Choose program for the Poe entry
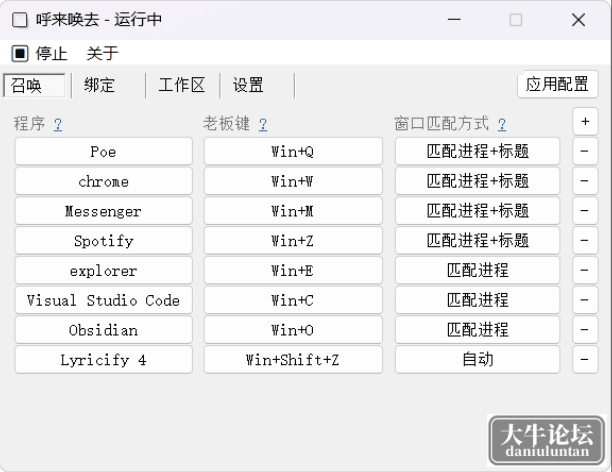This screenshot has width=612, height=472. [103, 151]
